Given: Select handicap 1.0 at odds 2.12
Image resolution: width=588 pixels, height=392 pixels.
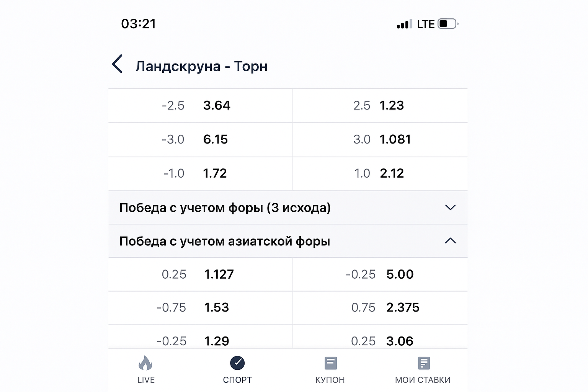Looking at the screenshot, I should pyautogui.click(x=380, y=173).
